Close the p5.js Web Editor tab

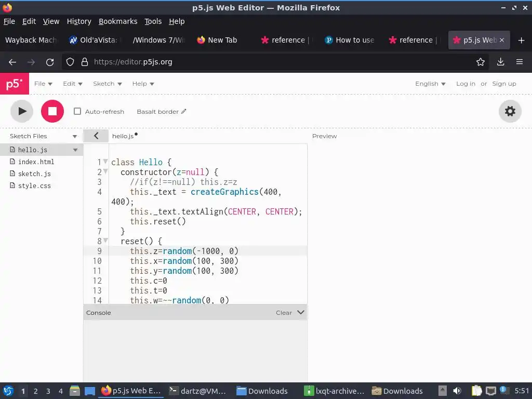502,40
